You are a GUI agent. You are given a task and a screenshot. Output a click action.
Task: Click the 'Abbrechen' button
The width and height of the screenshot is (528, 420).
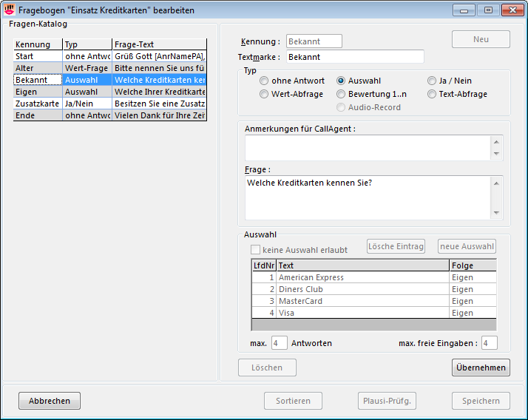point(50,401)
